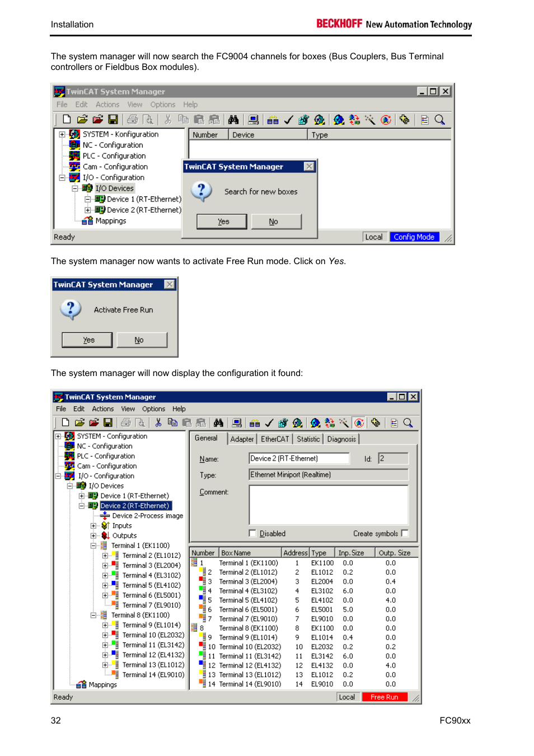Click Open folder icon in lower window toolbar
The image size is (534, 756).
point(79,423)
